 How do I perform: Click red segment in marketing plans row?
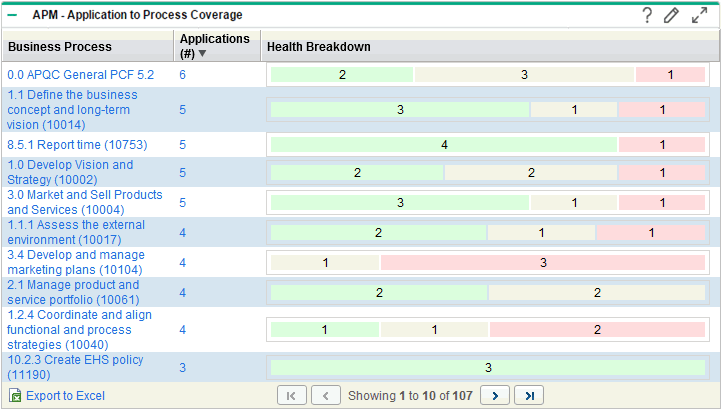[543, 263]
